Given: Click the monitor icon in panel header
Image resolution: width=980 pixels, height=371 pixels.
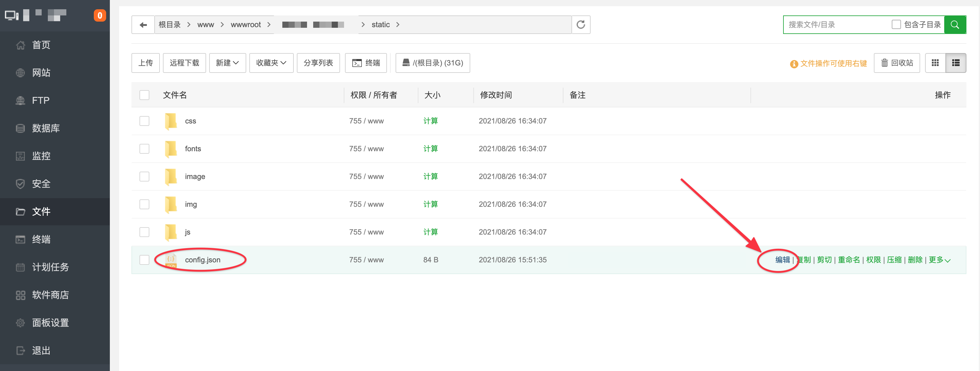Looking at the screenshot, I should [x=11, y=16].
